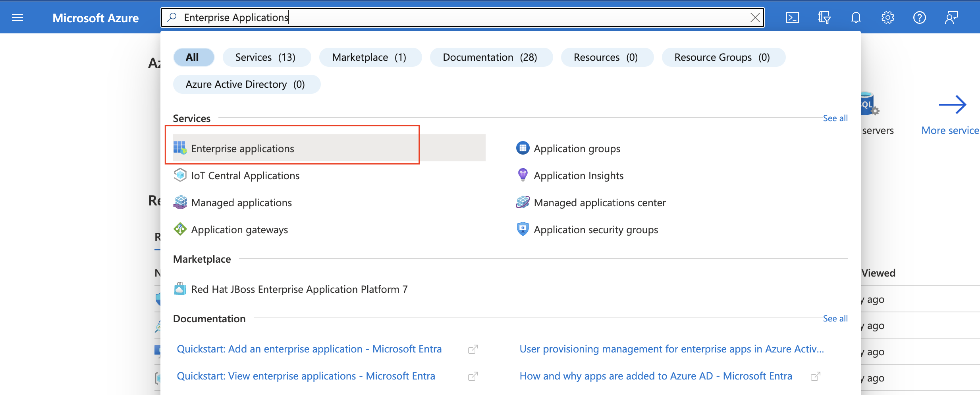The height and width of the screenshot is (395, 980).
Task: Open the notifications bell
Action: tap(856, 17)
